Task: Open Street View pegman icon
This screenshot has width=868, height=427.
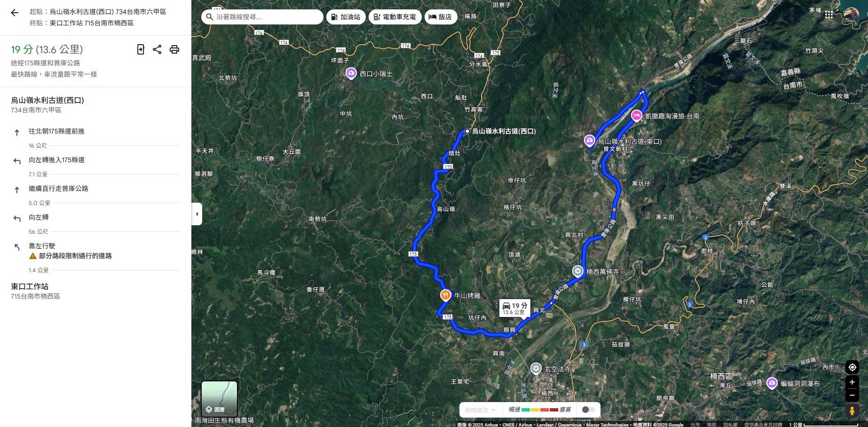Action: (x=852, y=411)
